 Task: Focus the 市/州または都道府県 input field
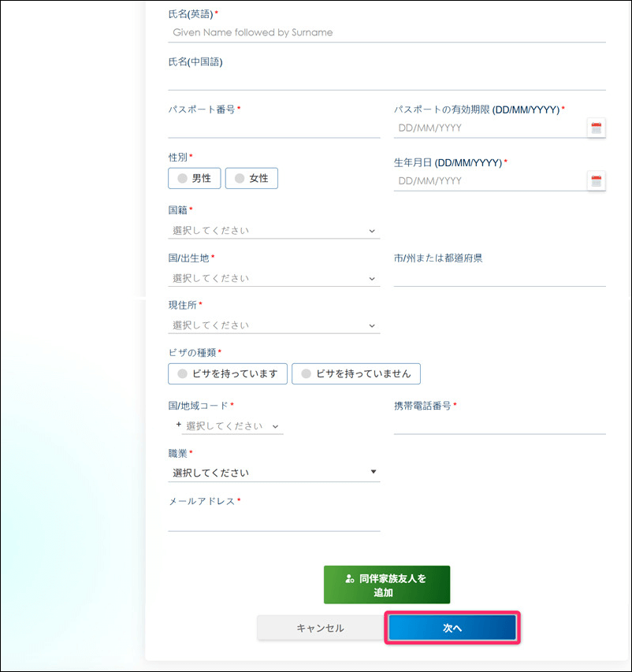pyautogui.click(x=500, y=277)
